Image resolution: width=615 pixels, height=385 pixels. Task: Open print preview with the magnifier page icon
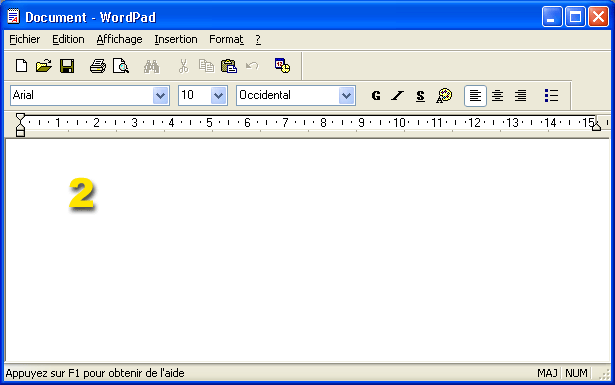121,66
